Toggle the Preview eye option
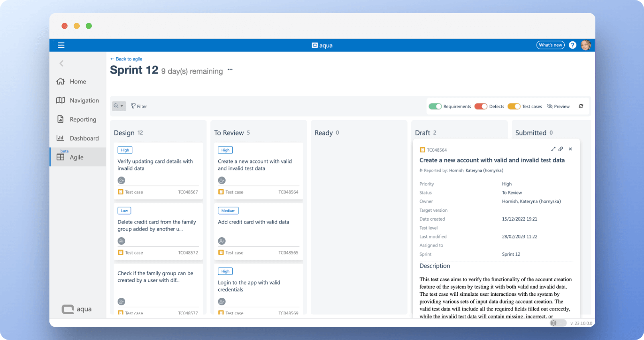644x340 pixels. click(558, 106)
